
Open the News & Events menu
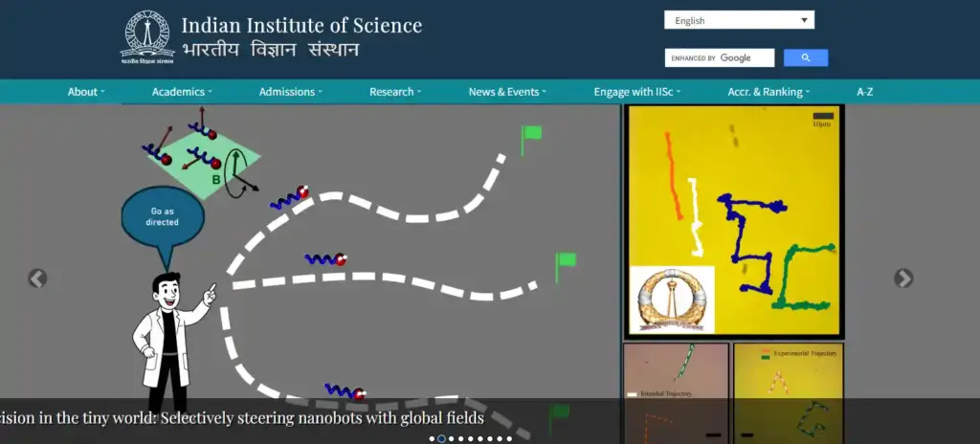point(506,92)
